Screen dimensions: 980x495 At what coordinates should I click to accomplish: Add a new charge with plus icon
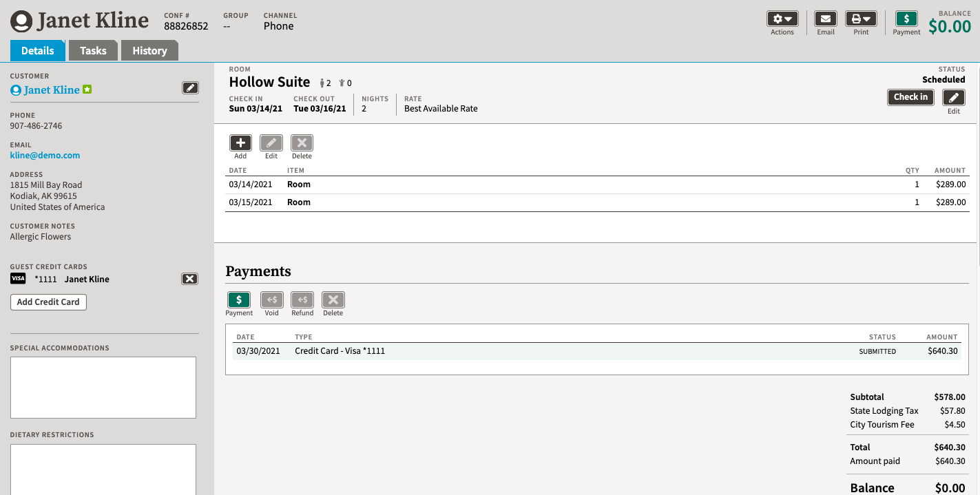[240, 143]
